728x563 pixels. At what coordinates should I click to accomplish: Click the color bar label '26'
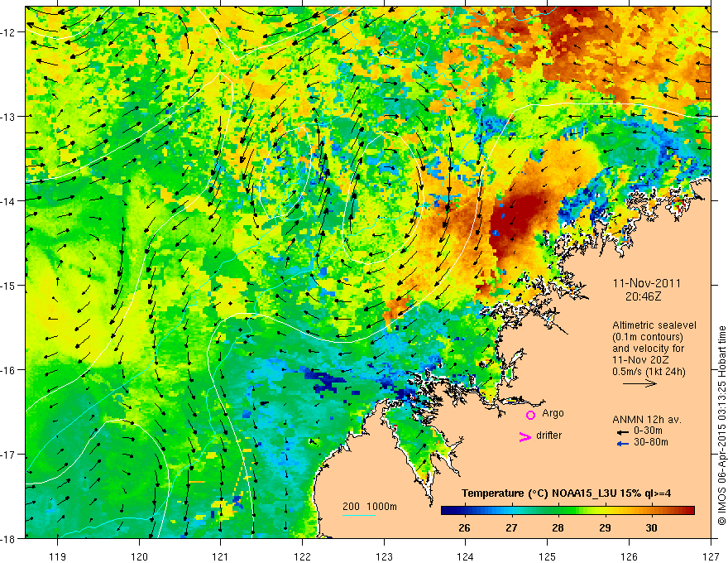(x=464, y=527)
